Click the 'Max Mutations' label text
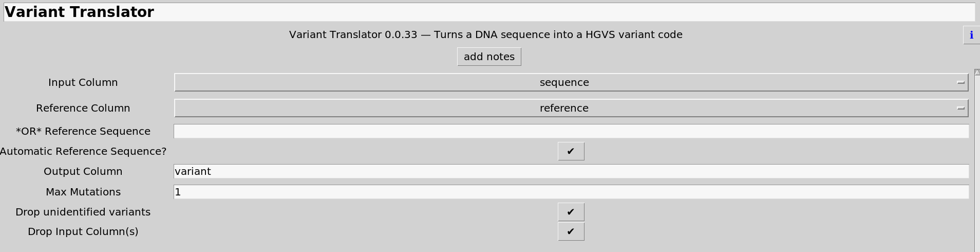The height and width of the screenshot is (252, 980). pos(83,192)
